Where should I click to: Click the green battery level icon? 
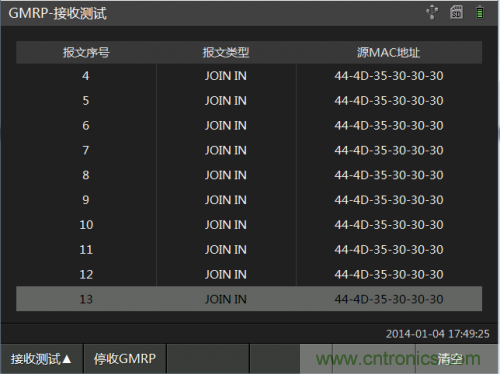click(x=480, y=12)
